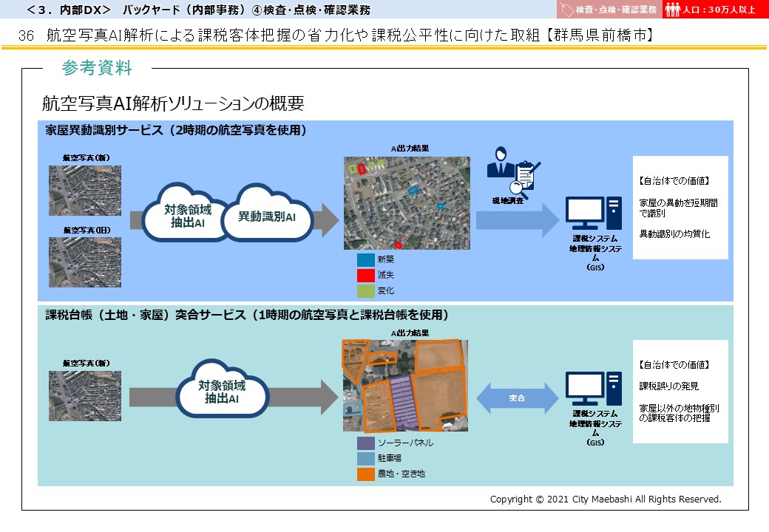Click the 課税誤りの発見 text
Screen dimensions: 769x532
[x=669, y=386]
